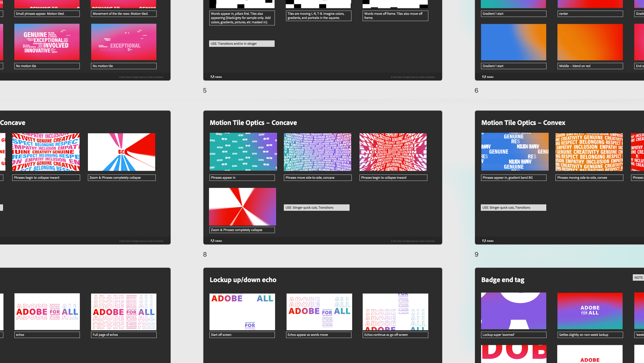This screenshot has height=363, width=644.
Task: Click the 'Phrases appear in, gradient band BG' caption
Action: click(x=514, y=177)
